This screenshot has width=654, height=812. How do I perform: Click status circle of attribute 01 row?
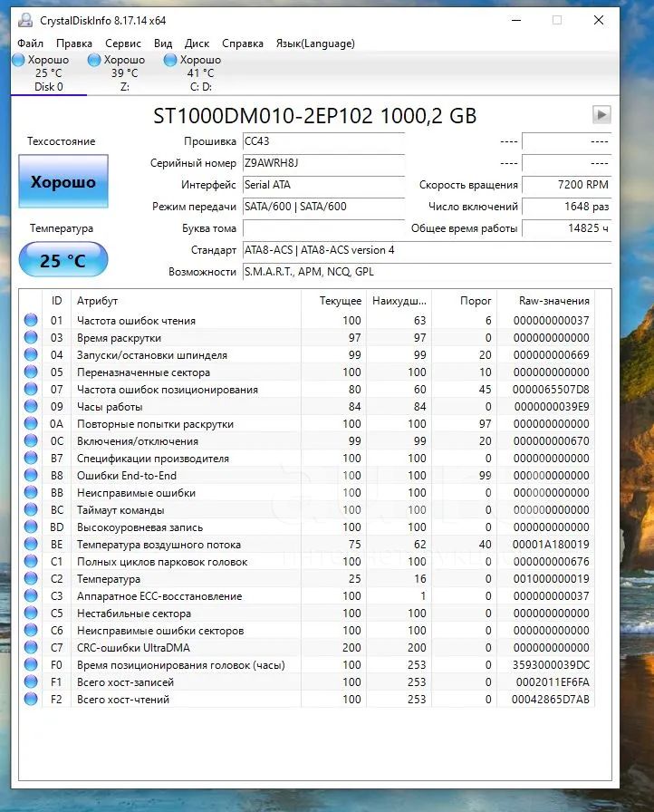(x=31, y=320)
